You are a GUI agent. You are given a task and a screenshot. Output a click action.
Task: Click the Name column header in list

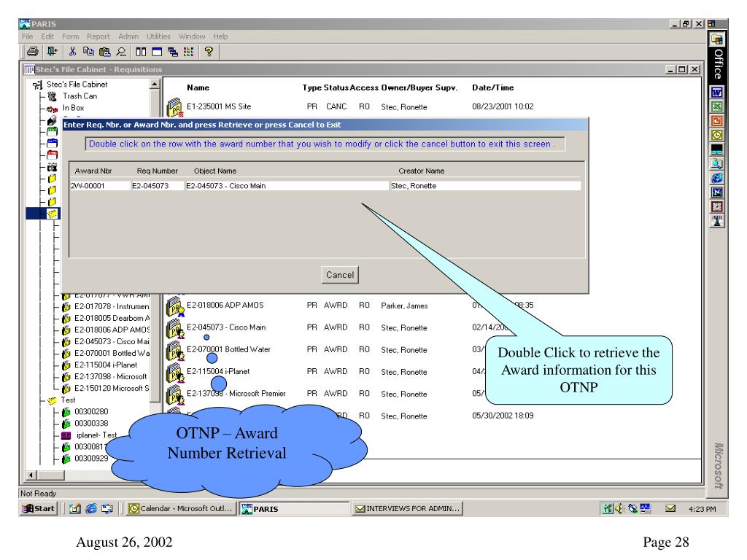(198, 87)
